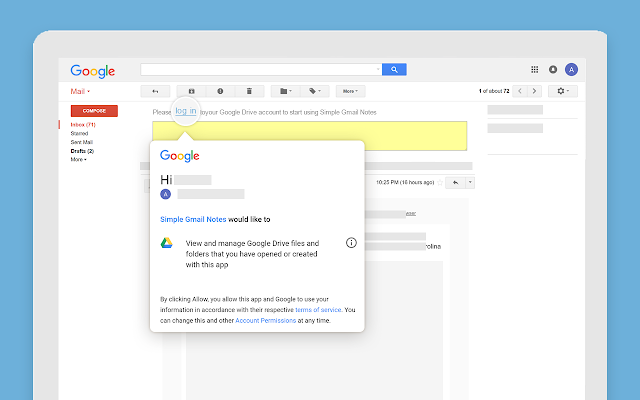The width and height of the screenshot is (640, 400).
Task: Report the message as spam
Action: pyautogui.click(x=220, y=91)
